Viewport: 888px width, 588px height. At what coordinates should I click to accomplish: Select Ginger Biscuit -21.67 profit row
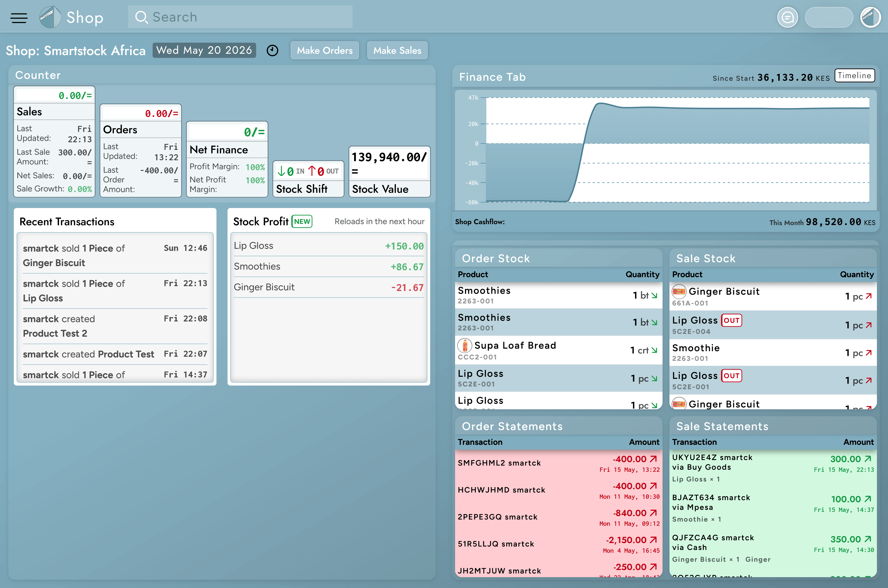coord(329,288)
